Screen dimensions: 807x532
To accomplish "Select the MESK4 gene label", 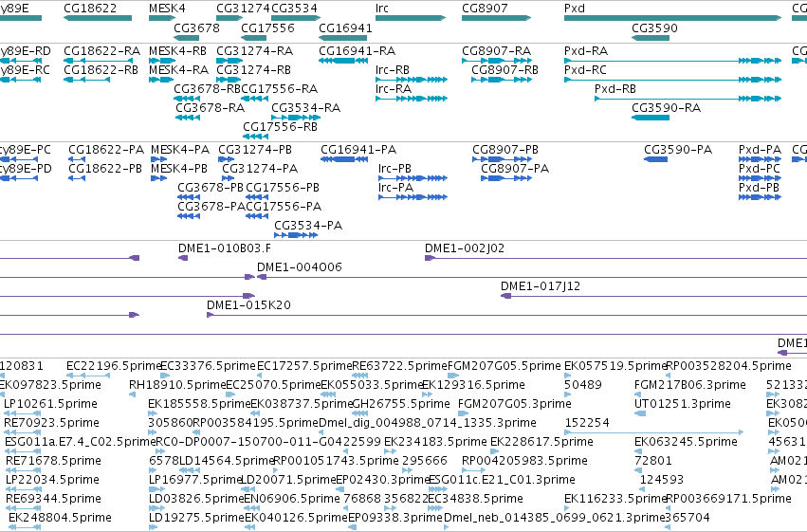I will coord(167,9).
